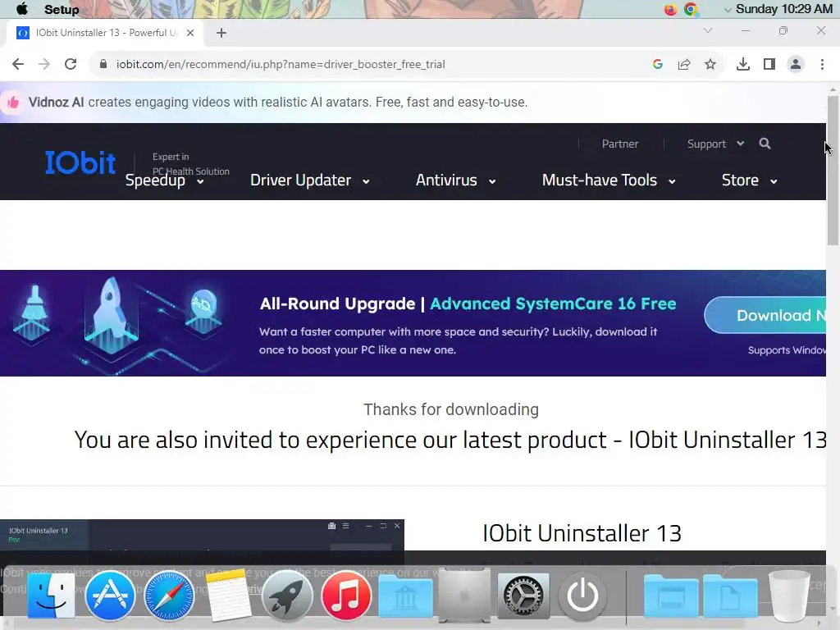
Task: Open the Partner link
Action: point(620,144)
